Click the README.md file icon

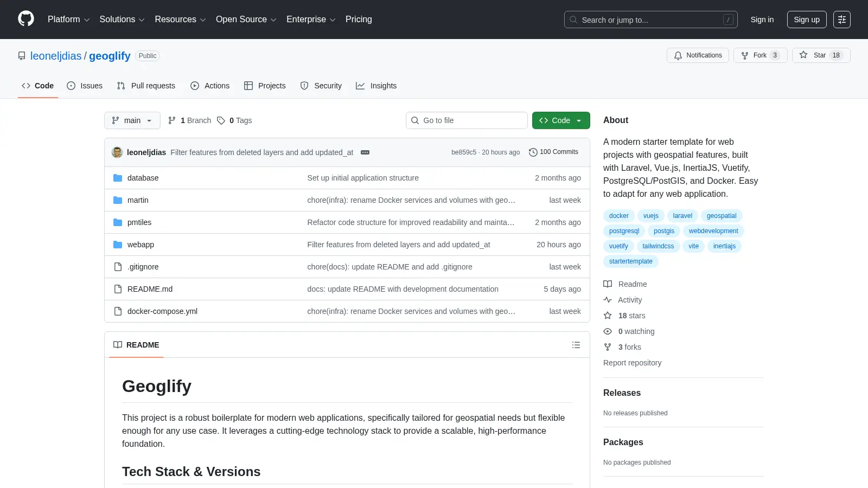tap(118, 289)
